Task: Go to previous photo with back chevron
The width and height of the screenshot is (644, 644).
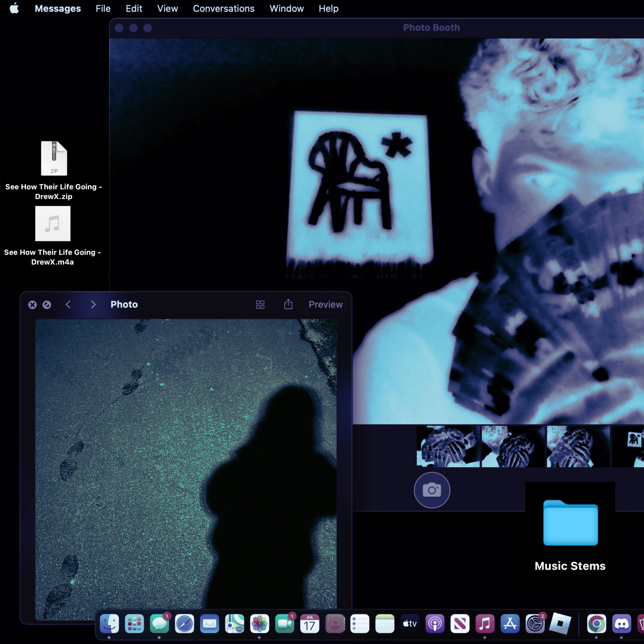Action: pyautogui.click(x=68, y=304)
